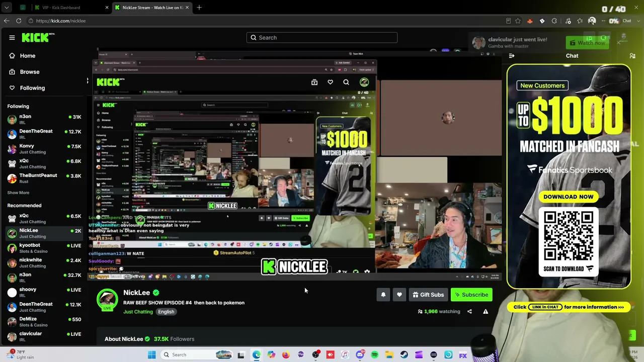Screen dimensions: 644x362
Task: Open shoovy's channel in the sidebar
Action: point(44,292)
